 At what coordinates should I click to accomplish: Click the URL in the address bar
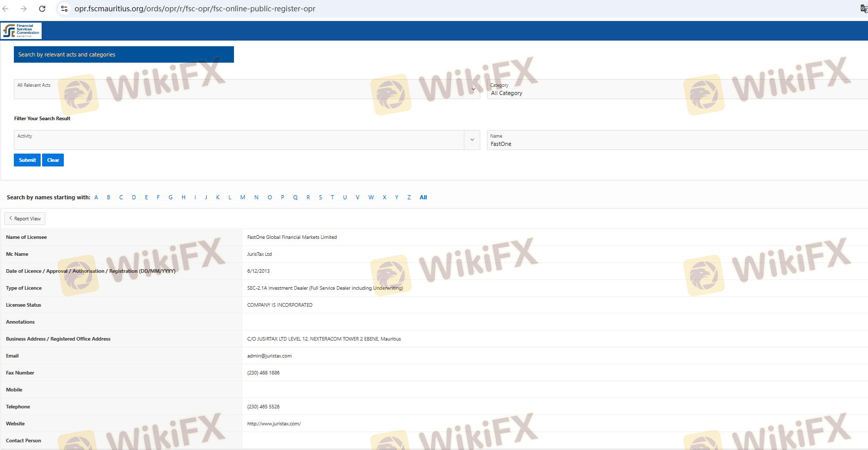pos(195,9)
